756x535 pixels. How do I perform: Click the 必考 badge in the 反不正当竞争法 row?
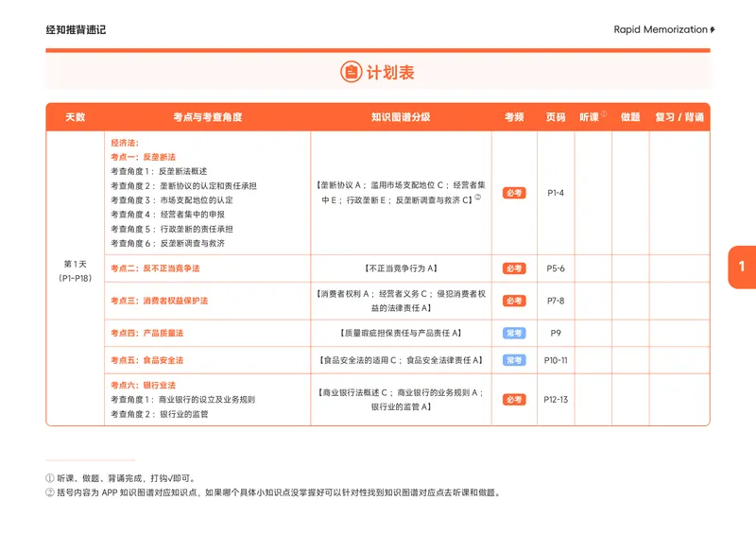[x=514, y=268]
